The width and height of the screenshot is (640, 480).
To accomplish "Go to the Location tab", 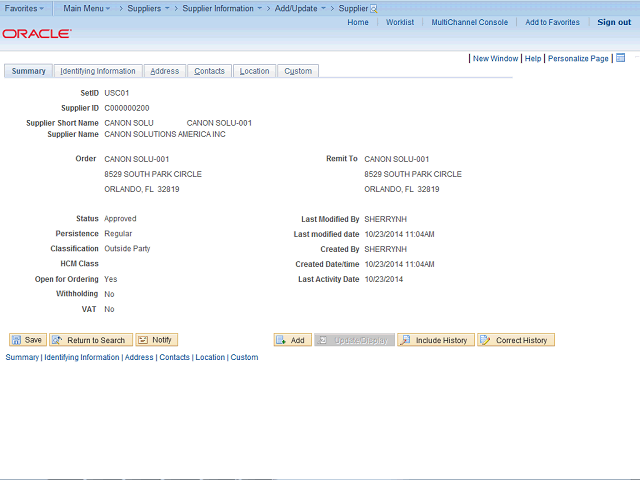I will click(x=254, y=71).
